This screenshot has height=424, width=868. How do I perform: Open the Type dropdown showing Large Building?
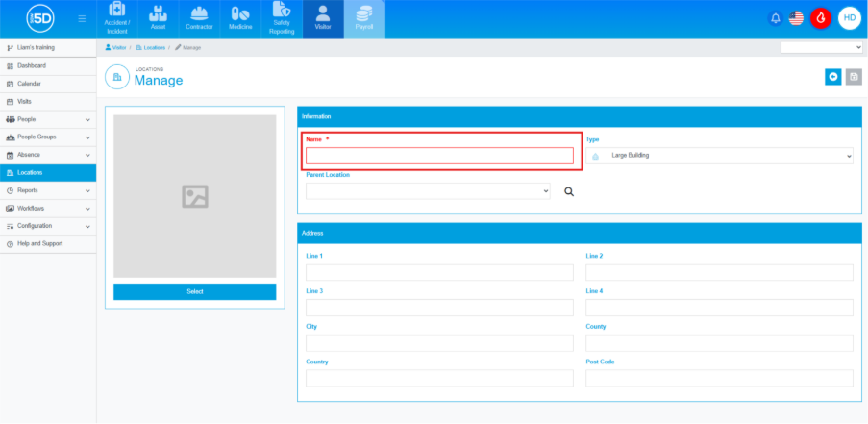[719, 156]
